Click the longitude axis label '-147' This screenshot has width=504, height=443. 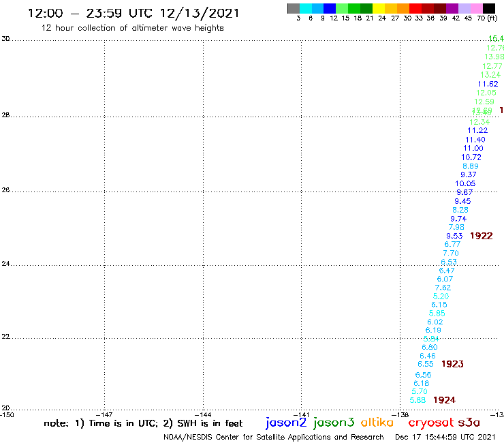click(x=105, y=415)
